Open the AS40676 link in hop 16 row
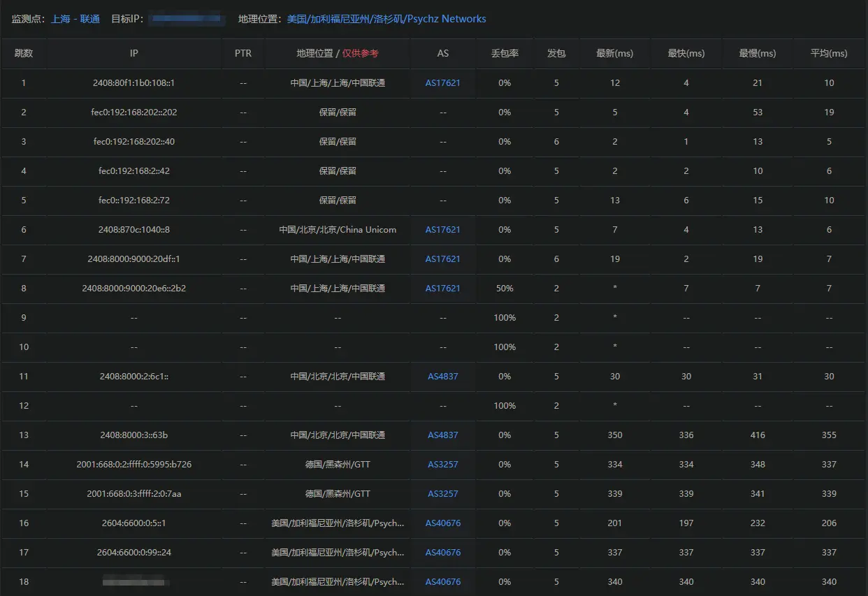The width and height of the screenshot is (868, 596). coord(442,523)
